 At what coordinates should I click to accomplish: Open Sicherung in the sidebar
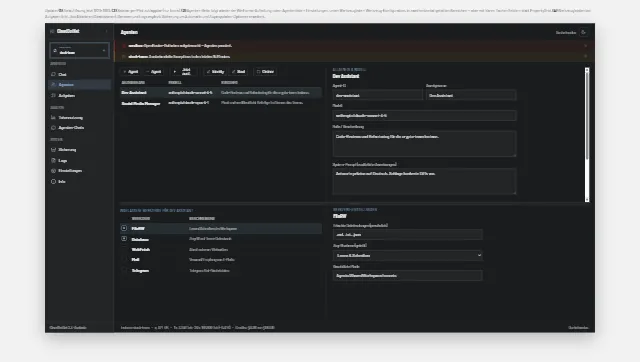[x=80, y=150]
